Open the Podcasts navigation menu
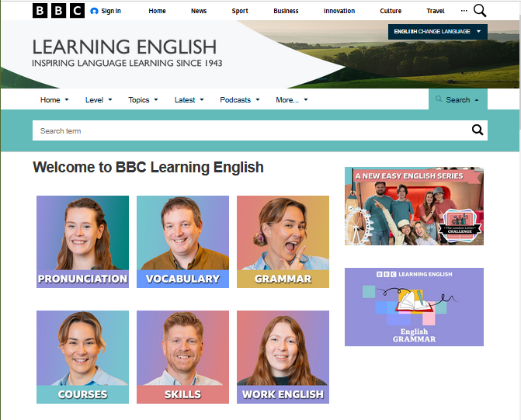 click(239, 99)
